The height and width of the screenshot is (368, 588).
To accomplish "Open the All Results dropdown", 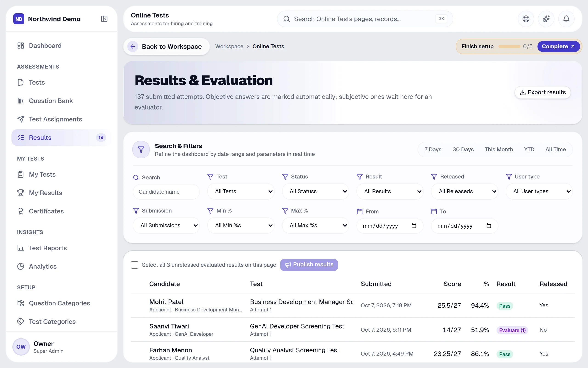I will (x=390, y=191).
